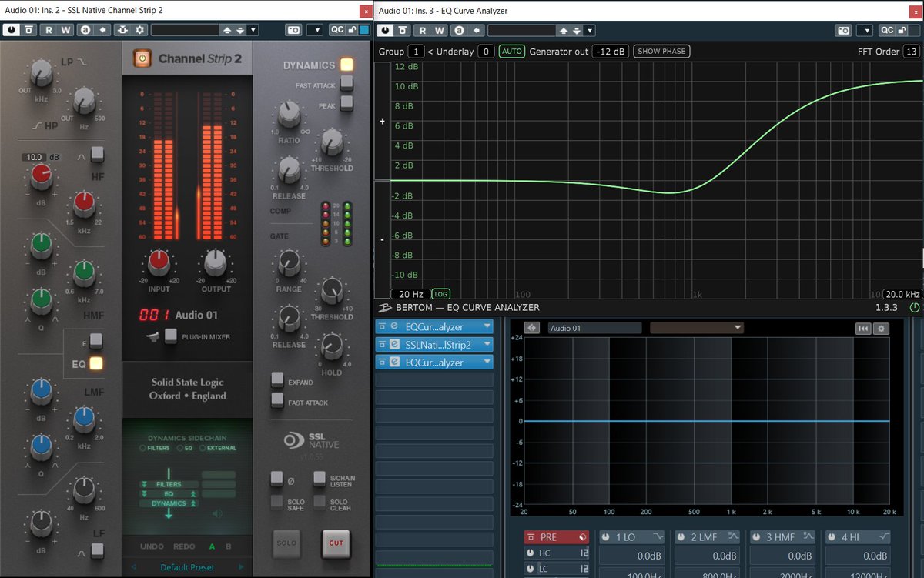Click the compressor RATIO knob

point(289,115)
